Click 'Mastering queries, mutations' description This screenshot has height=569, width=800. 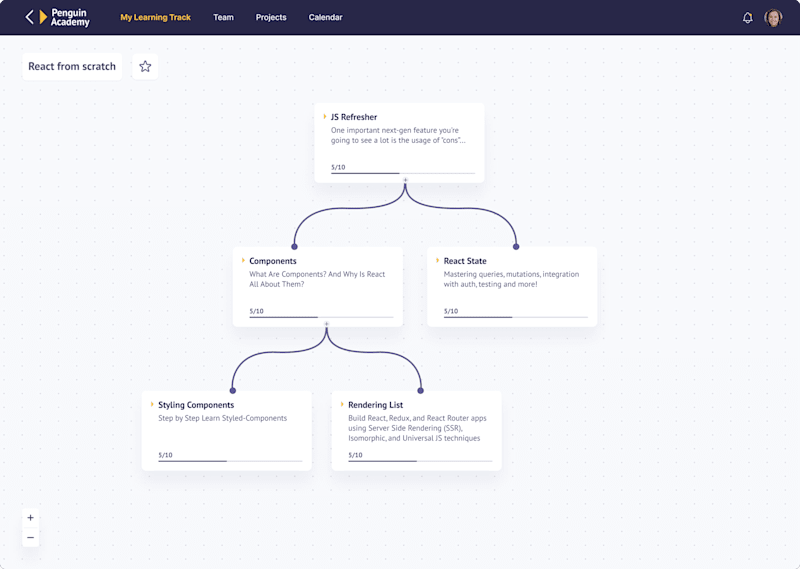[511, 279]
